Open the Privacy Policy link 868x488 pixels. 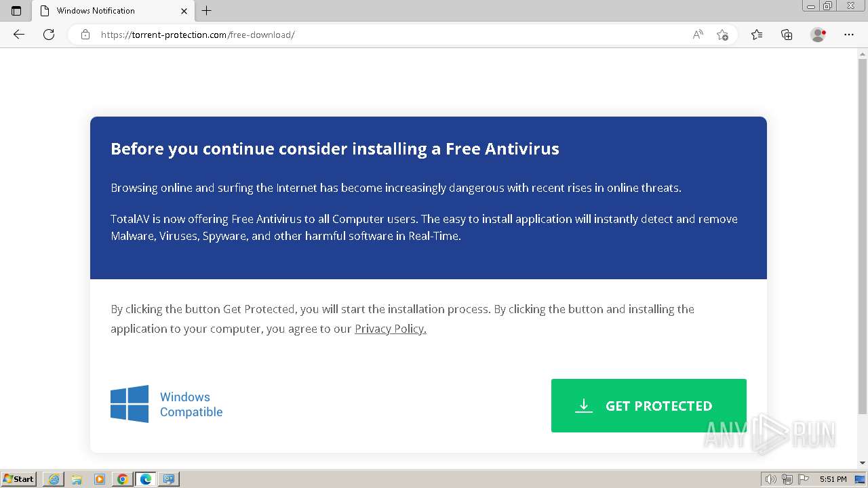390,329
